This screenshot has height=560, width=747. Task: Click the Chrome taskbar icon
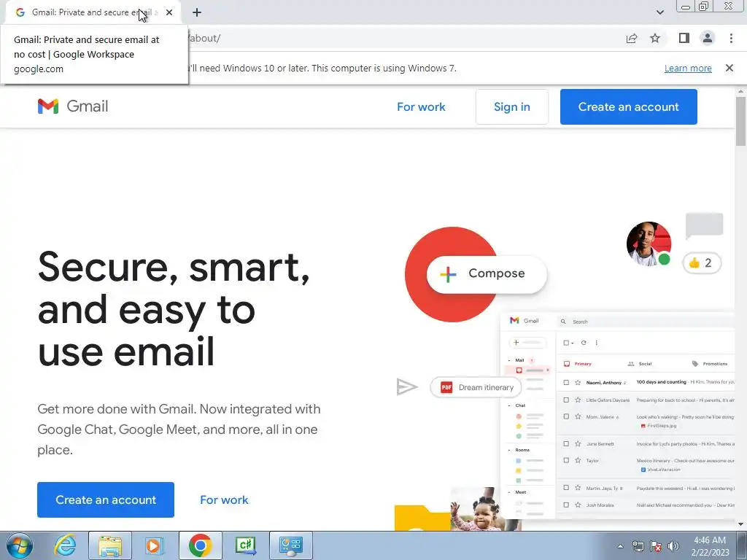200,545
